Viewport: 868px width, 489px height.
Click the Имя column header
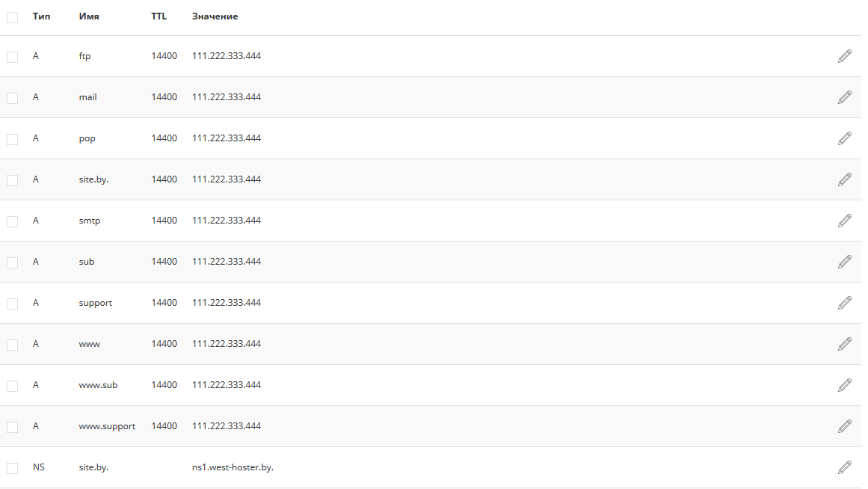[89, 16]
